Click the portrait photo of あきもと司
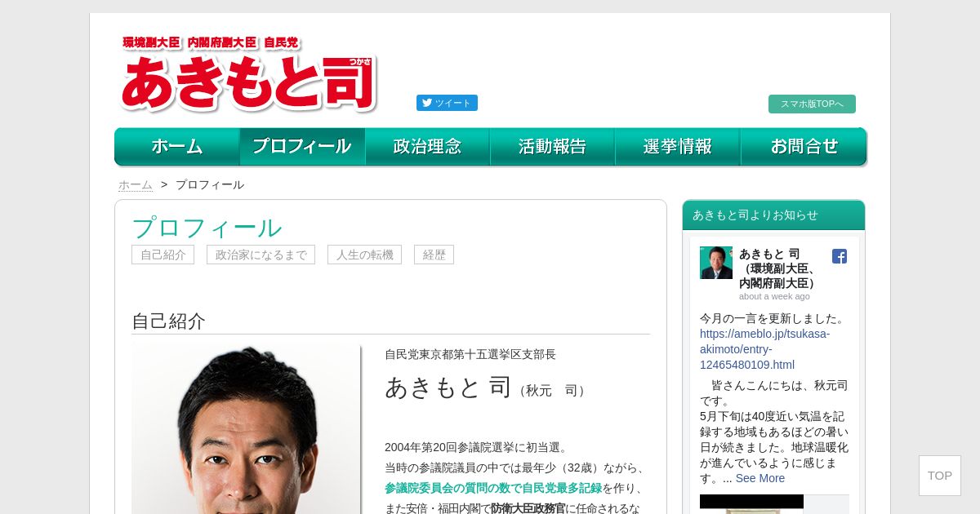This screenshot has height=514, width=980. click(246, 429)
